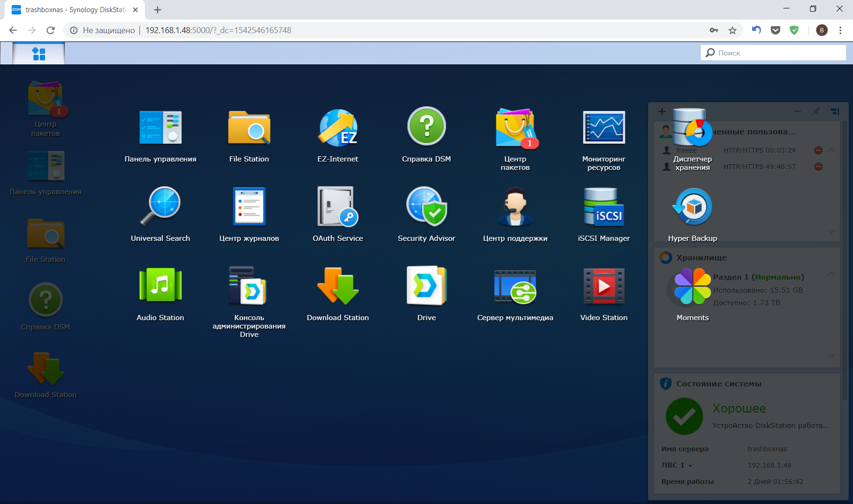Screen dimensions: 853x504
Task: Open the EZ-Internet wizard
Action: pyautogui.click(x=338, y=136)
